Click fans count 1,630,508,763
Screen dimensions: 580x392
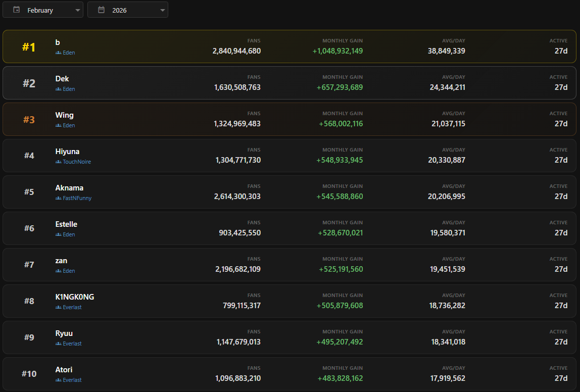(237, 88)
